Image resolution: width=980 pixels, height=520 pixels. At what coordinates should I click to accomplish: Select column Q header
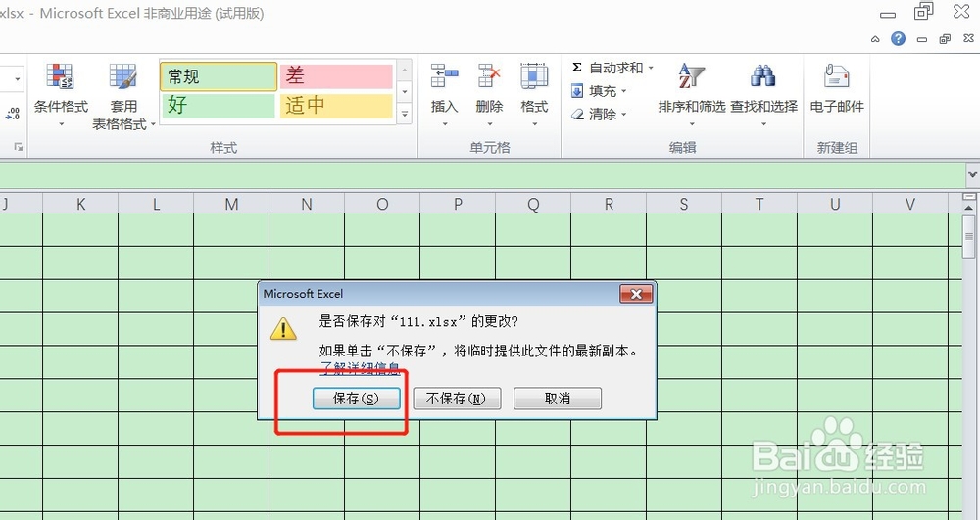pyautogui.click(x=533, y=204)
